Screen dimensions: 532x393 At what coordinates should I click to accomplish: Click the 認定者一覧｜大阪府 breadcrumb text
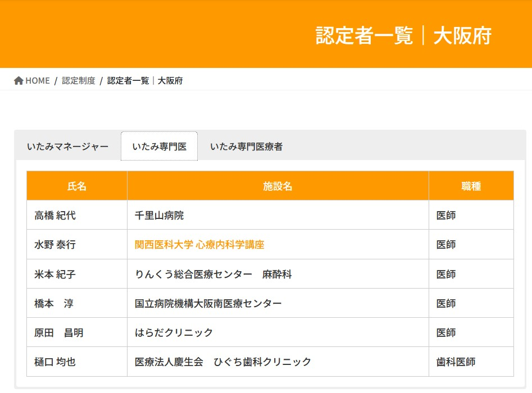point(145,81)
